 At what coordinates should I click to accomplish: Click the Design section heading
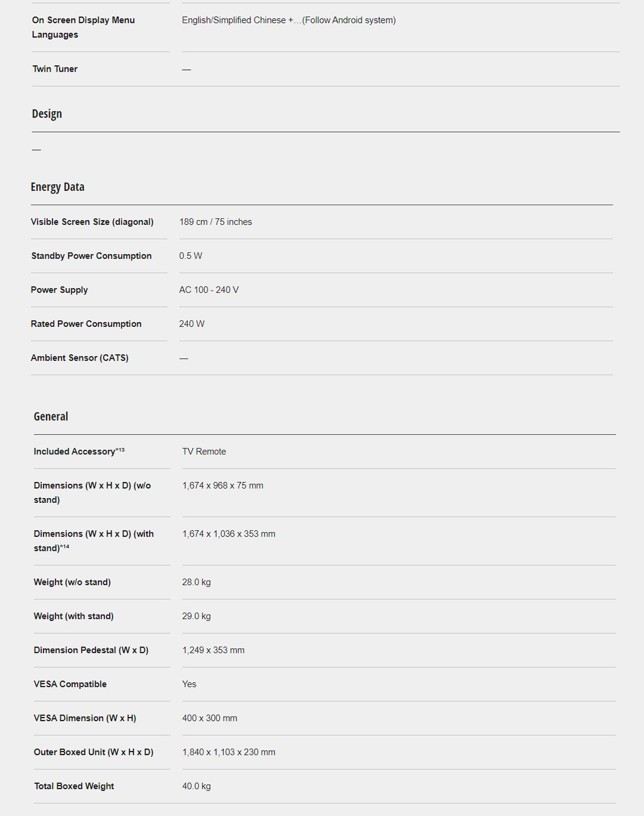point(47,114)
